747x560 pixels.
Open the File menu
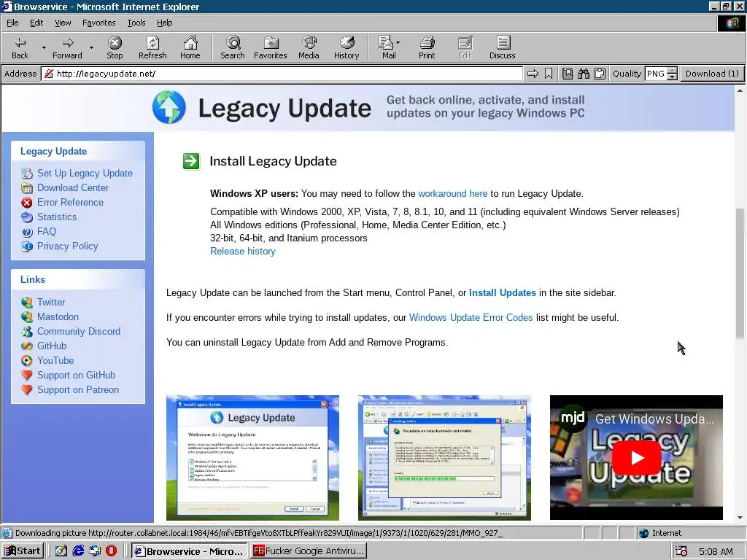pyautogui.click(x=12, y=23)
